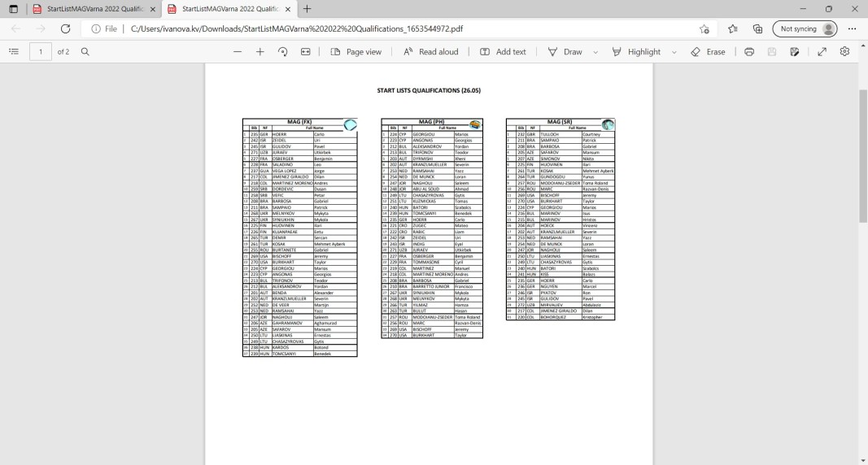Toggle the Erase tool

(x=708, y=52)
